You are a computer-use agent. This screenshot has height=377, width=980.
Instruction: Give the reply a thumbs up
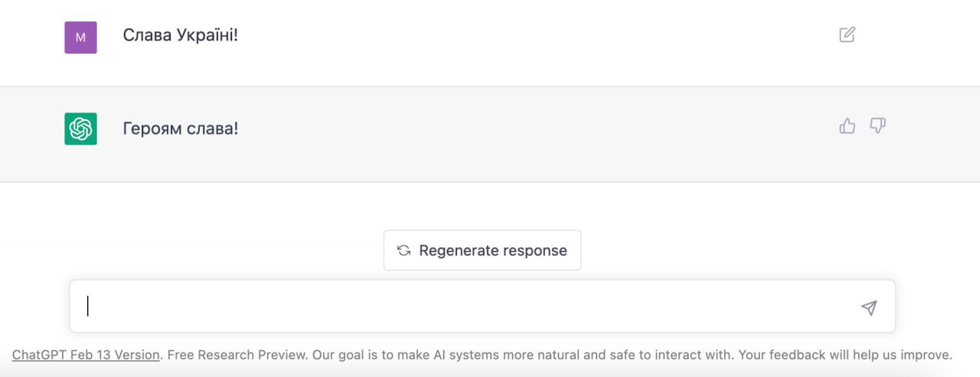[x=847, y=126]
